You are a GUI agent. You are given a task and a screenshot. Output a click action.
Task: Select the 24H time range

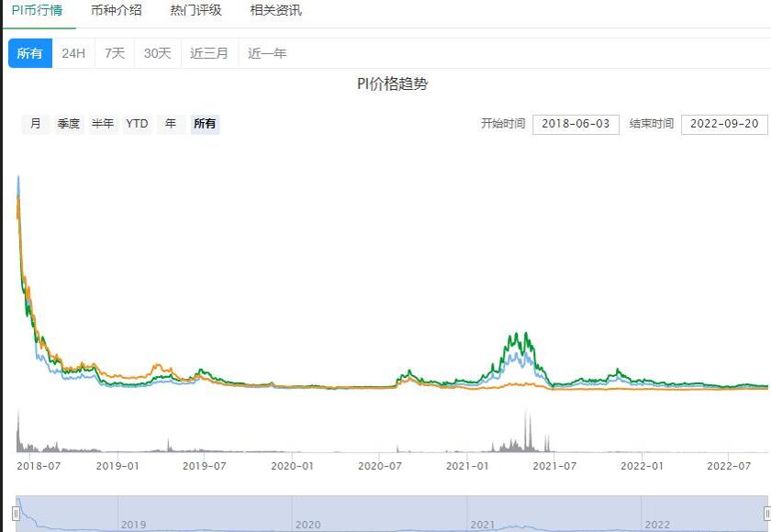click(72, 53)
